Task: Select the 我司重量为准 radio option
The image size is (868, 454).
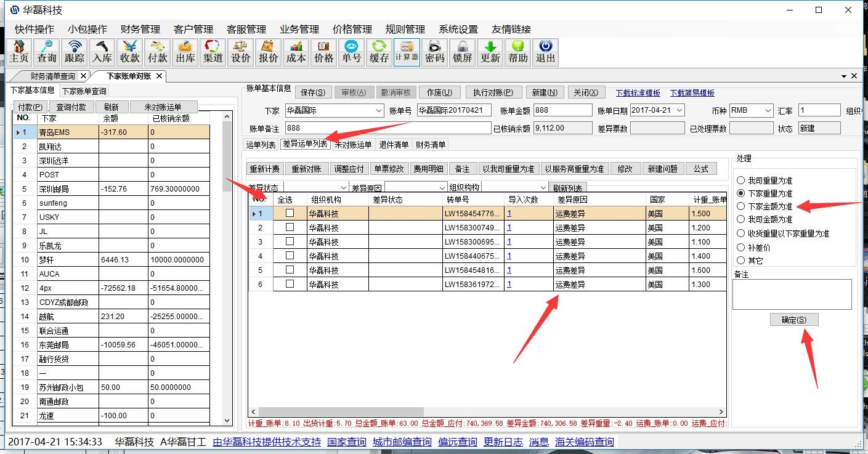Action: (x=740, y=180)
